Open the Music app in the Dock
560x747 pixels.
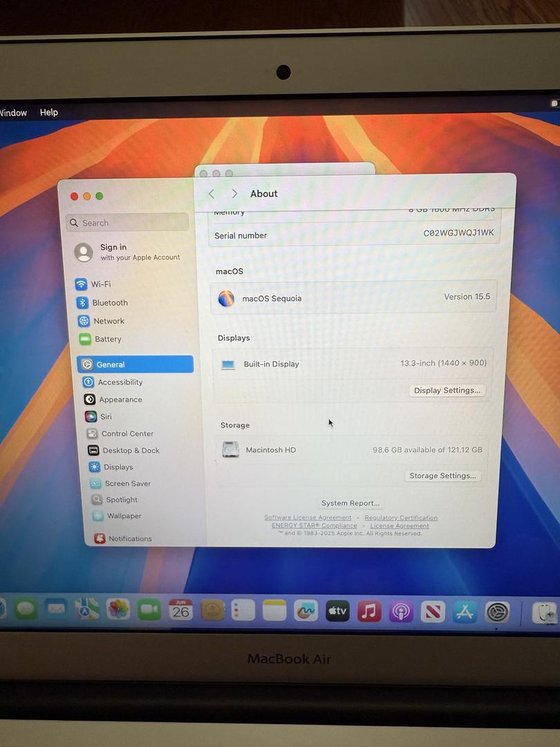pos(369,611)
